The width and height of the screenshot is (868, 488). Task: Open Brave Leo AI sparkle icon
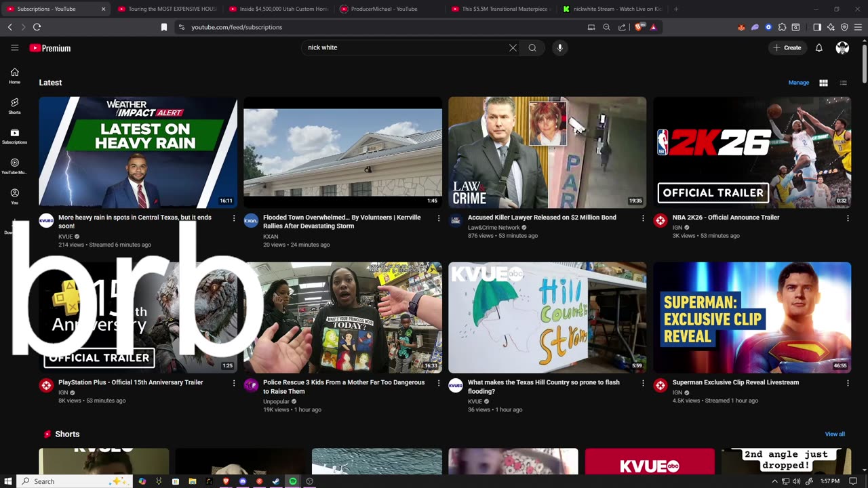[x=831, y=27]
